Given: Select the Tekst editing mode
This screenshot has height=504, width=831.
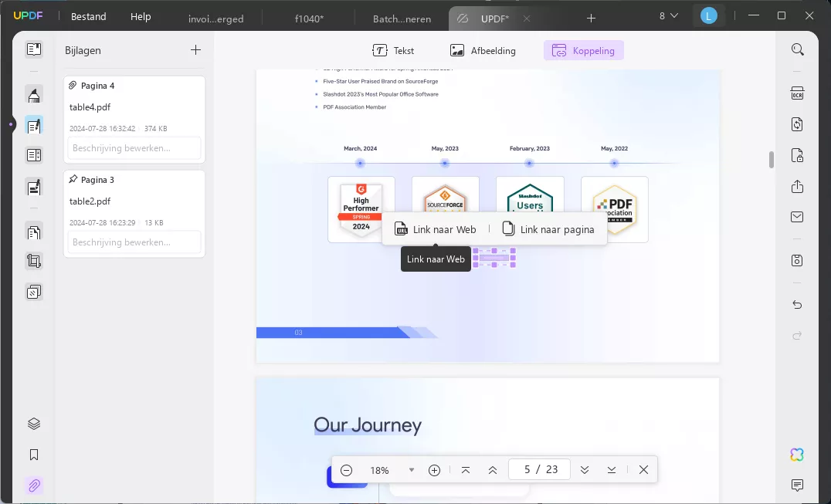Looking at the screenshot, I should click(x=393, y=51).
